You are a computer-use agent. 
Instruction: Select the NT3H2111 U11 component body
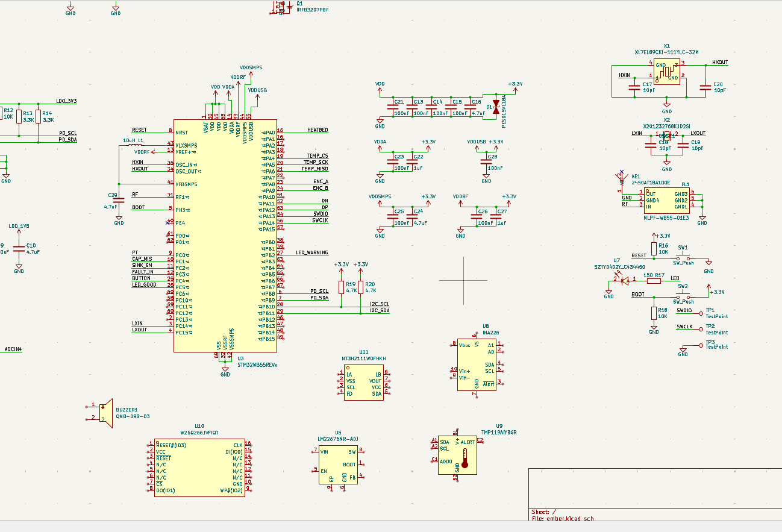[363, 383]
